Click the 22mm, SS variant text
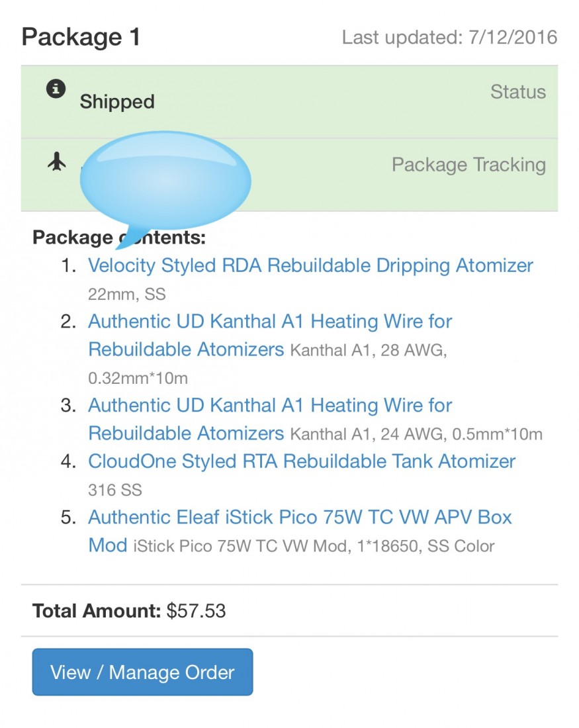This screenshot has width=579, height=728. click(126, 293)
